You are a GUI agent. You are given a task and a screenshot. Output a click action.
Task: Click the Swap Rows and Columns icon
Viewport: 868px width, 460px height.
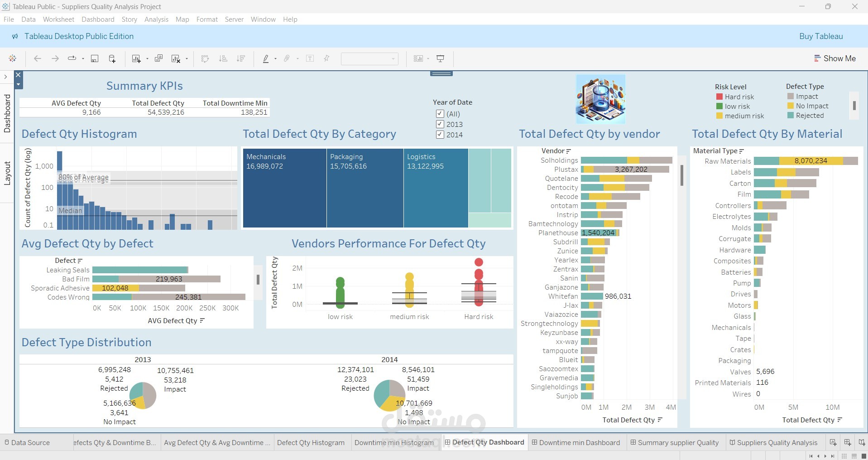point(205,58)
